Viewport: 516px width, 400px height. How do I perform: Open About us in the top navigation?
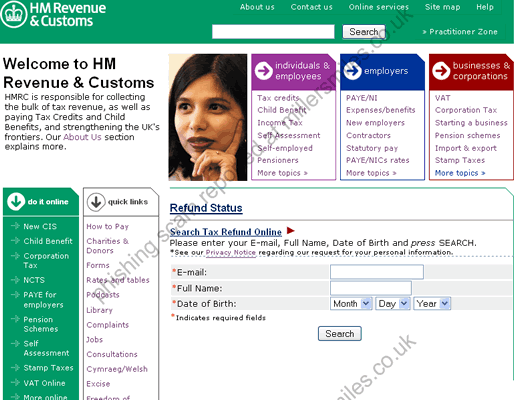(x=257, y=7)
